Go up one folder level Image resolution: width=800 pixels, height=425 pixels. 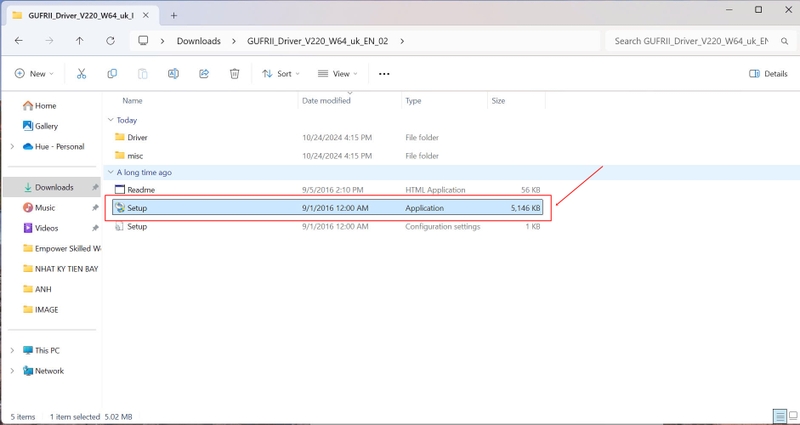coord(80,41)
